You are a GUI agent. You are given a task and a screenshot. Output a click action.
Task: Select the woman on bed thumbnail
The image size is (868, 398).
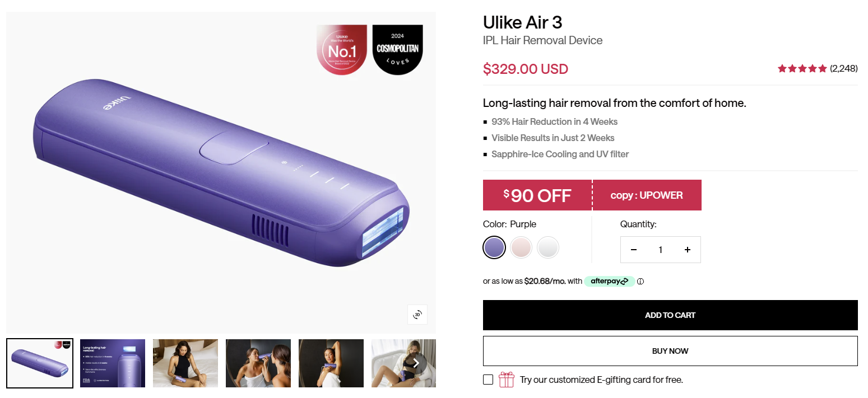click(x=185, y=363)
